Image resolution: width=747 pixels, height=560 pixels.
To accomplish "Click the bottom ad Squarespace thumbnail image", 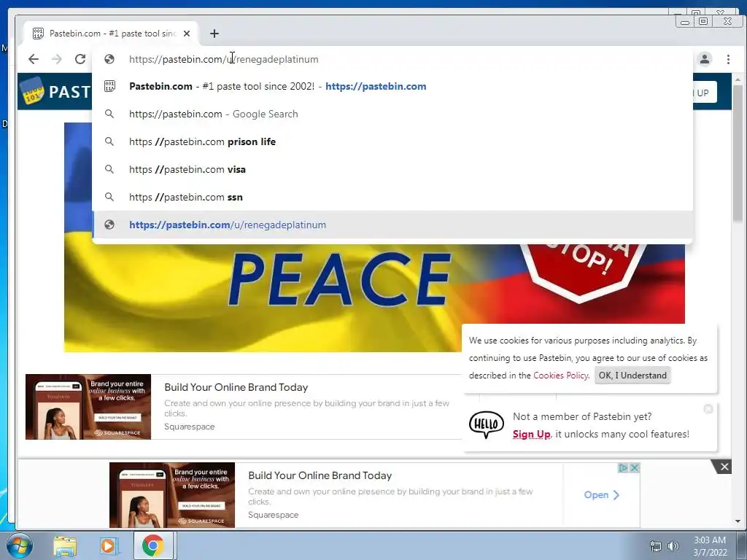I will [172, 495].
